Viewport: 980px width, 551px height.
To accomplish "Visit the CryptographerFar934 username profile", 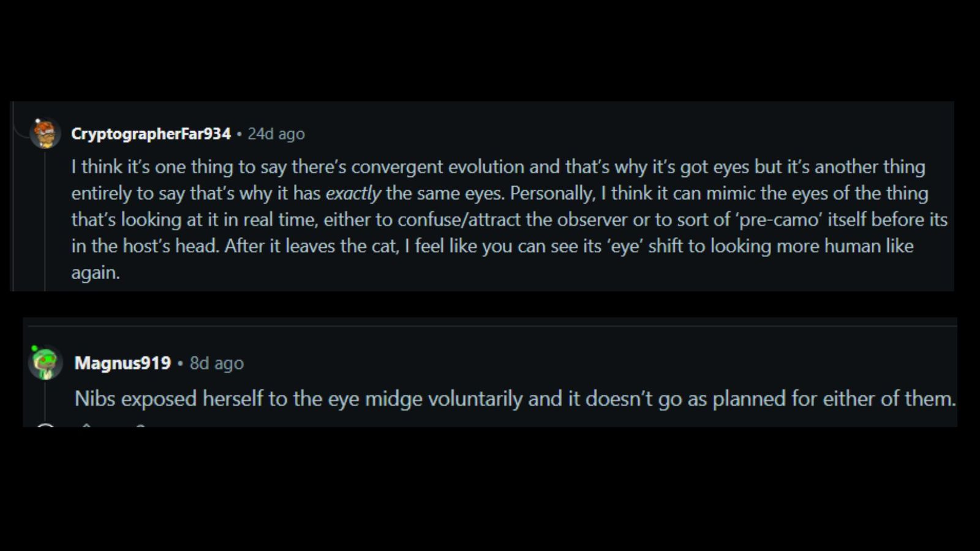I will click(x=151, y=133).
